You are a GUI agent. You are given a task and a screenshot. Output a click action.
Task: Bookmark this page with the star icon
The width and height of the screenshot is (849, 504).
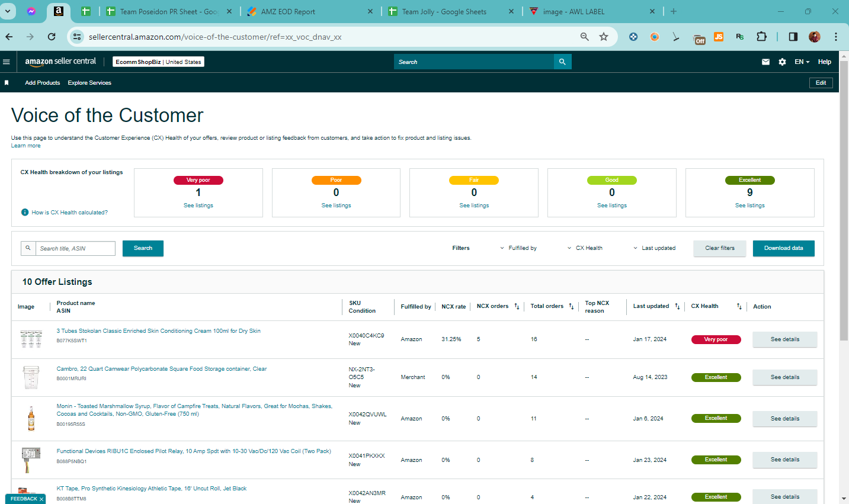point(604,37)
